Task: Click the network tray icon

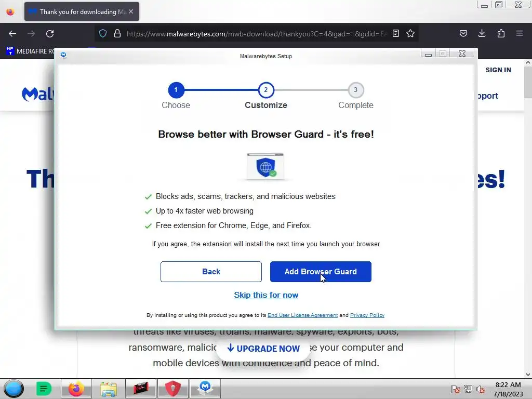Action: click(x=468, y=389)
